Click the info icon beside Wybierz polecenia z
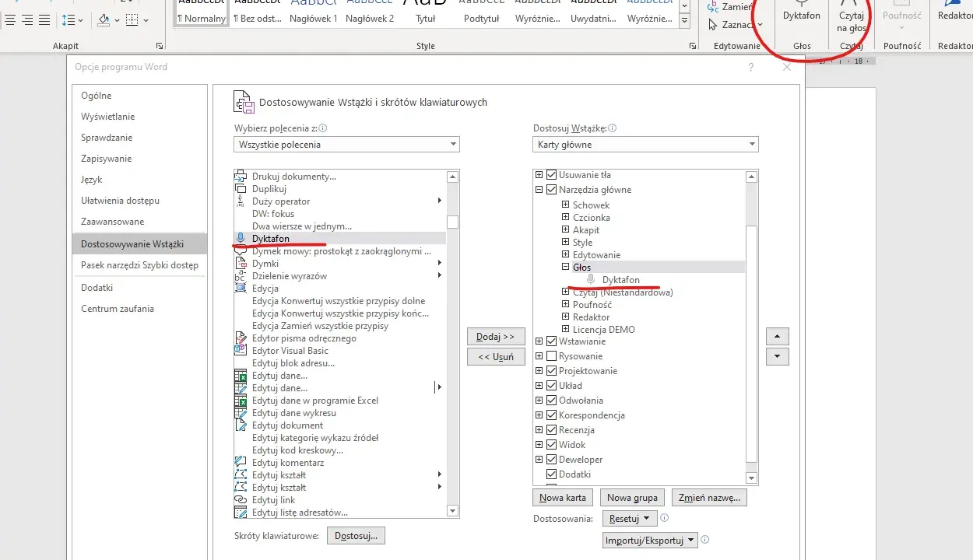 323,128
